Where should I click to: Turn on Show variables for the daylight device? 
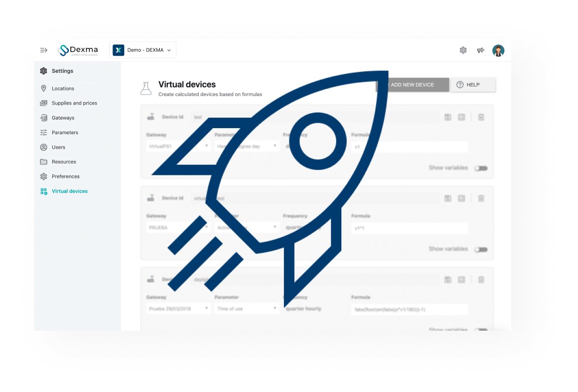coord(481,330)
